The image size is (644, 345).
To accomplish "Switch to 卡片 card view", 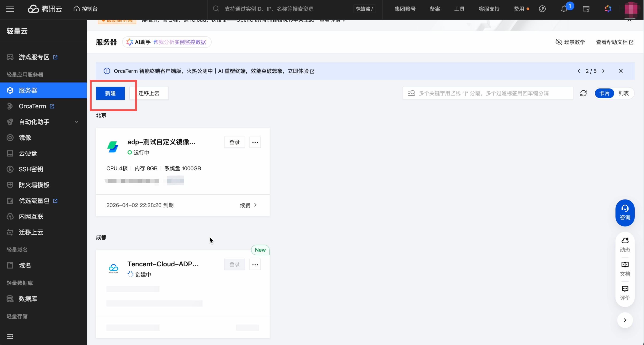I will point(604,93).
